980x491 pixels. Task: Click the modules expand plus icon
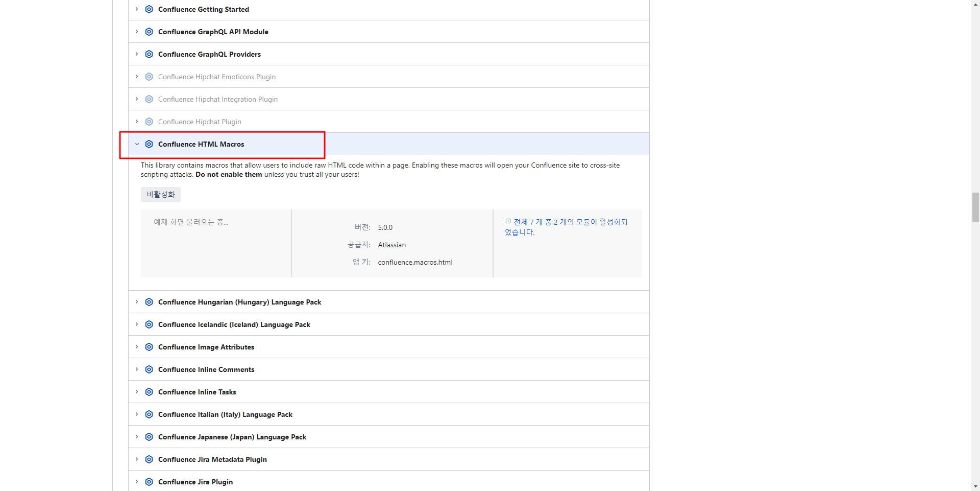tap(508, 221)
